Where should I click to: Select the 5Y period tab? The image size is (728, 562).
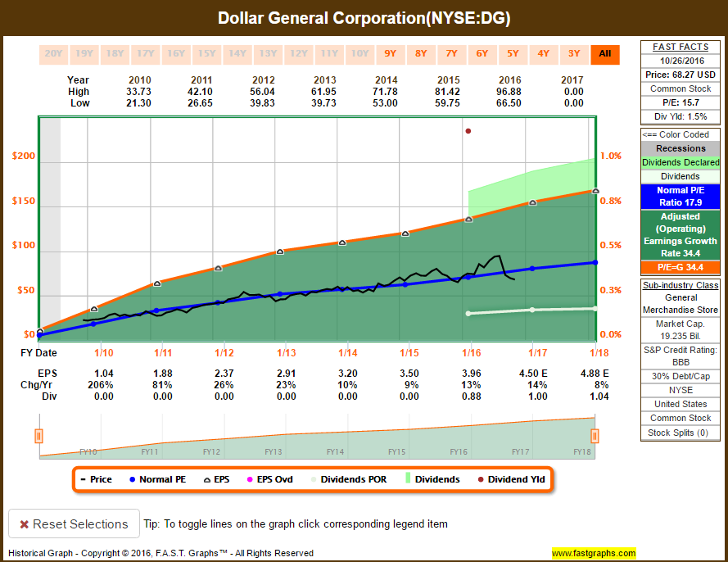pyautogui.click(x=513, y=54)
